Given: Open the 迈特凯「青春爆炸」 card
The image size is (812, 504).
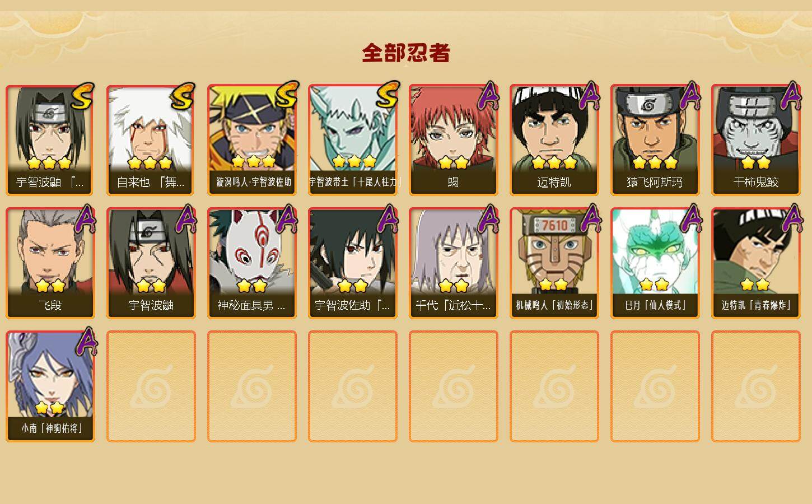Looking at the screenshot, I should pyautogui.click(x=756, y=263).
